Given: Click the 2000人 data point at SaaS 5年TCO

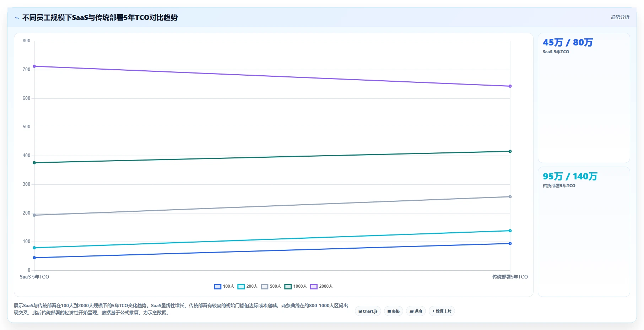Looking at the screenshot, I should 34,66.
